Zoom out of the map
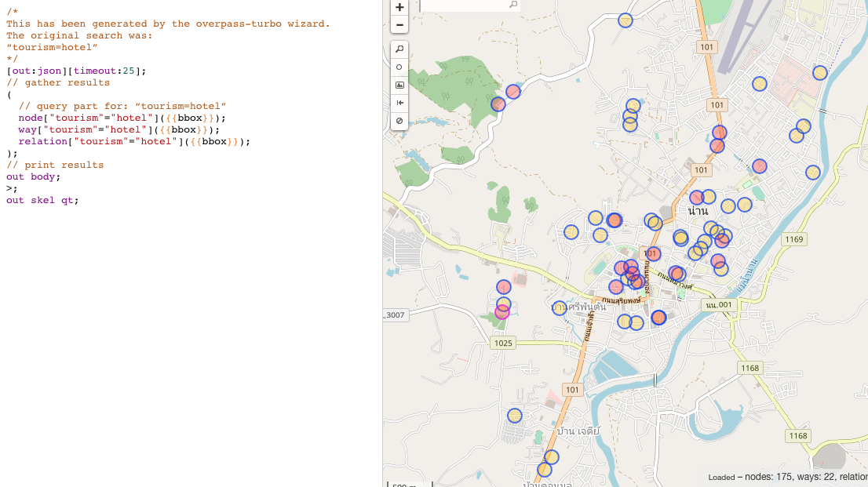This screenshot has width=868, height=487. pyautogui.click(x=399, y=25)
